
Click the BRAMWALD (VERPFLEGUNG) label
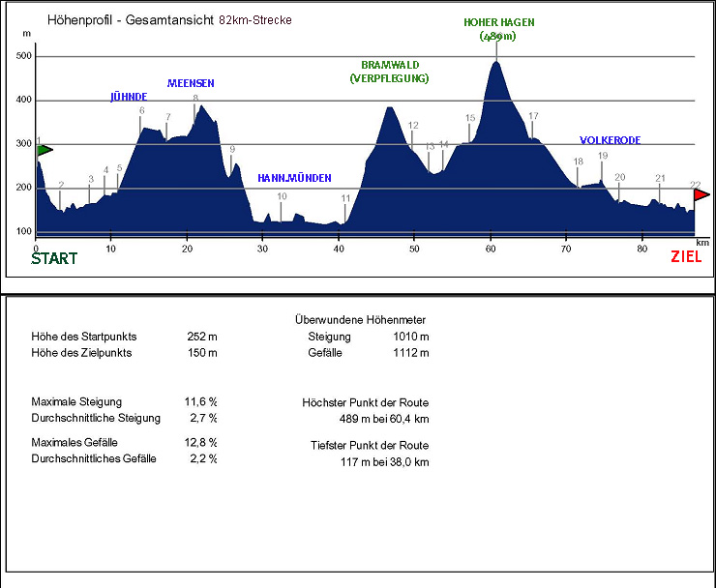click(x=389, y=72)
